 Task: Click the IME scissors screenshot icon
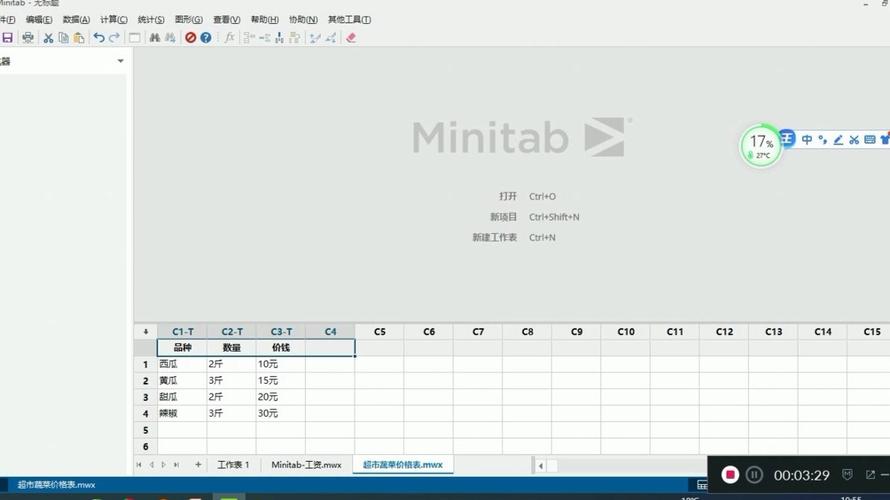(x=854, y=140)
